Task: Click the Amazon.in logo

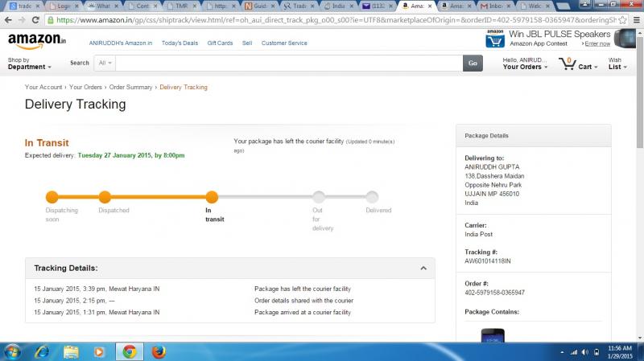Action: pyautogui.click(x=36, y=41)
